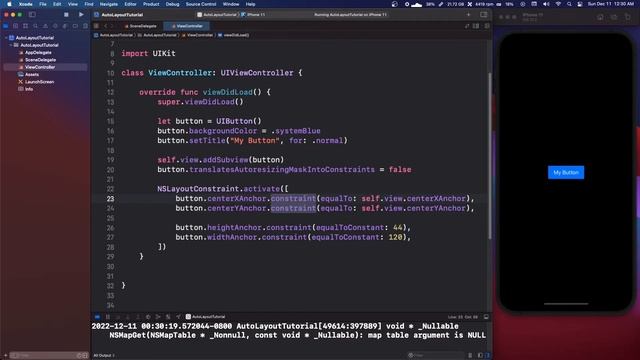Image resolution: width=640 pixels, height=360 pixels.
Task: Open the Product menu
Action: (x=151, y=4)
